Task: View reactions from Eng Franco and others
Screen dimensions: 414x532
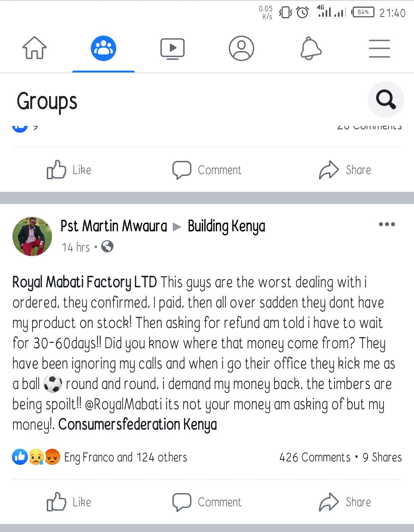Action: click(125, 457)
